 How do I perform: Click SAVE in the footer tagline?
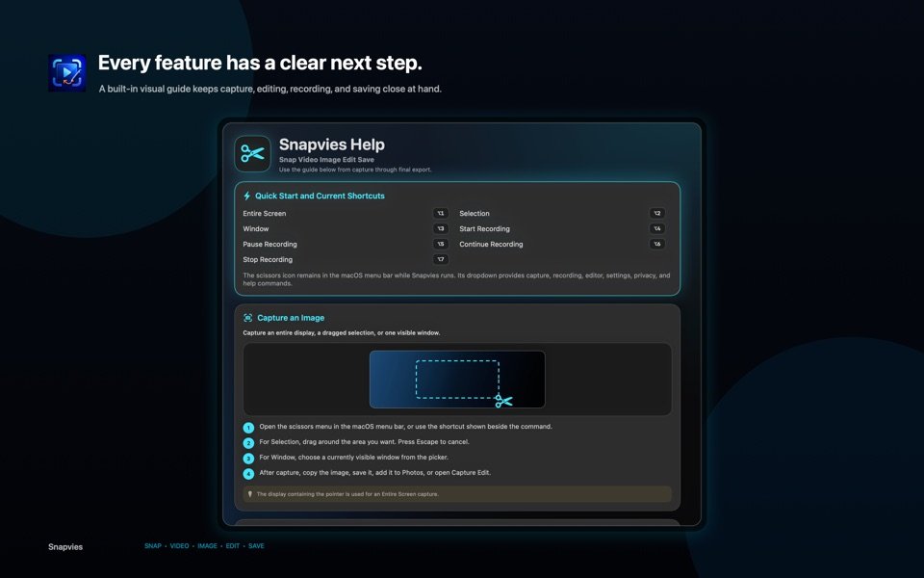(256, 546)
